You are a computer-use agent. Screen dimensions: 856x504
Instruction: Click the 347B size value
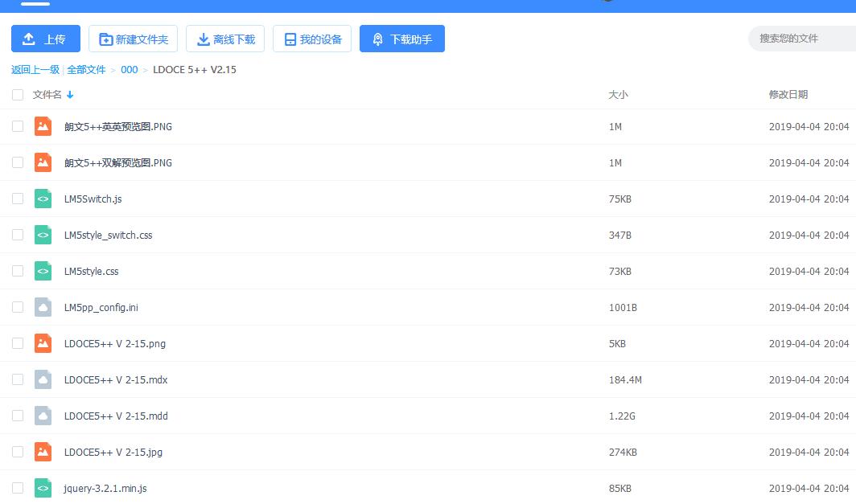[620, 235]
